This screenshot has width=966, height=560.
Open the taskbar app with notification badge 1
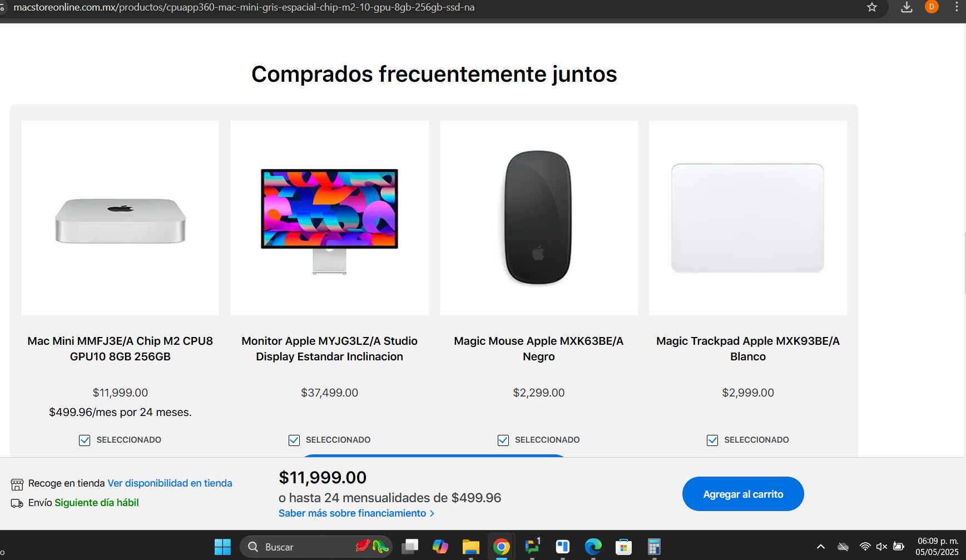(532, 547)
